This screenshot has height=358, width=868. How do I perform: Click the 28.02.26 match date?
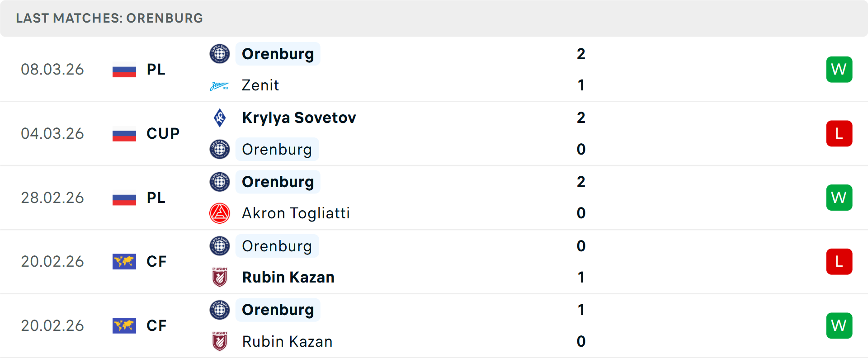click(52, 198)
